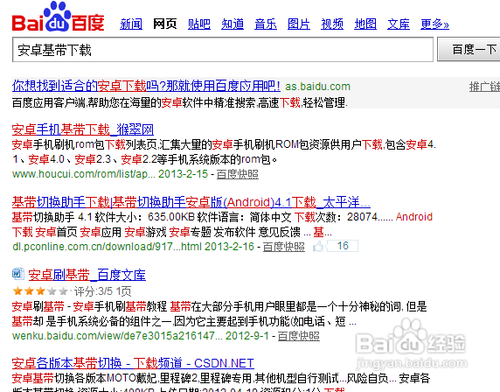
Task: Click the thumbs-up like icon
Action: (318, 246)
